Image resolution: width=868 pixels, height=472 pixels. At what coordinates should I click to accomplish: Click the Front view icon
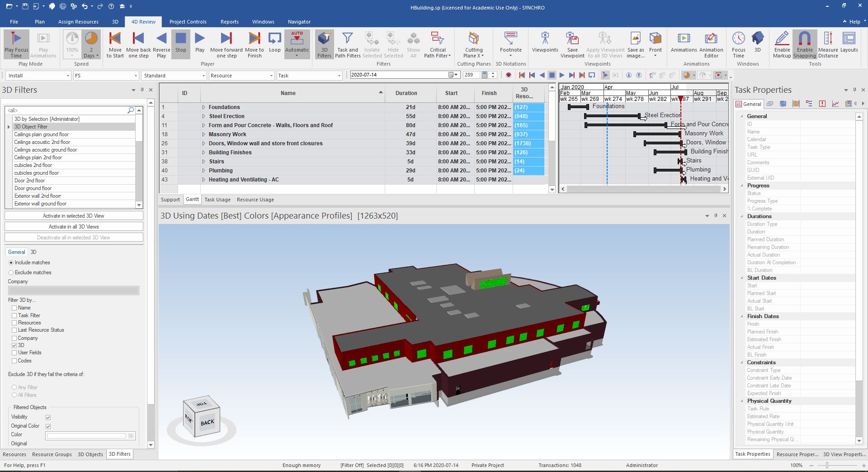656,44
